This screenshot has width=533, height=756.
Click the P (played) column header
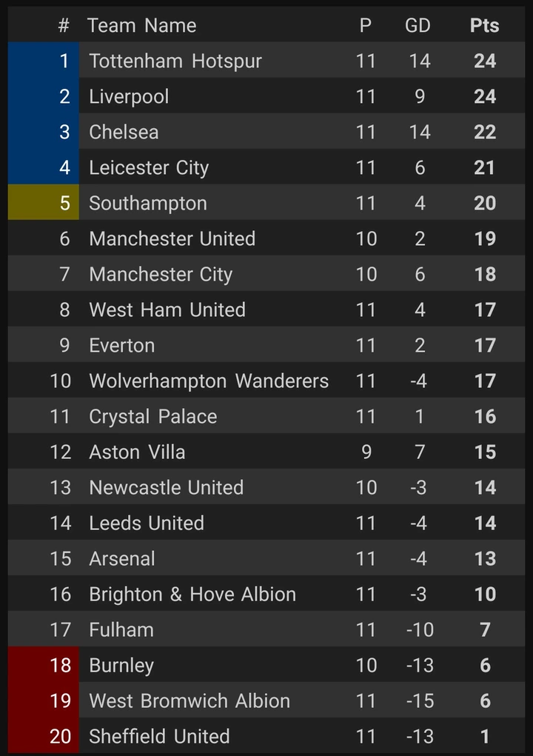[366, 25]
